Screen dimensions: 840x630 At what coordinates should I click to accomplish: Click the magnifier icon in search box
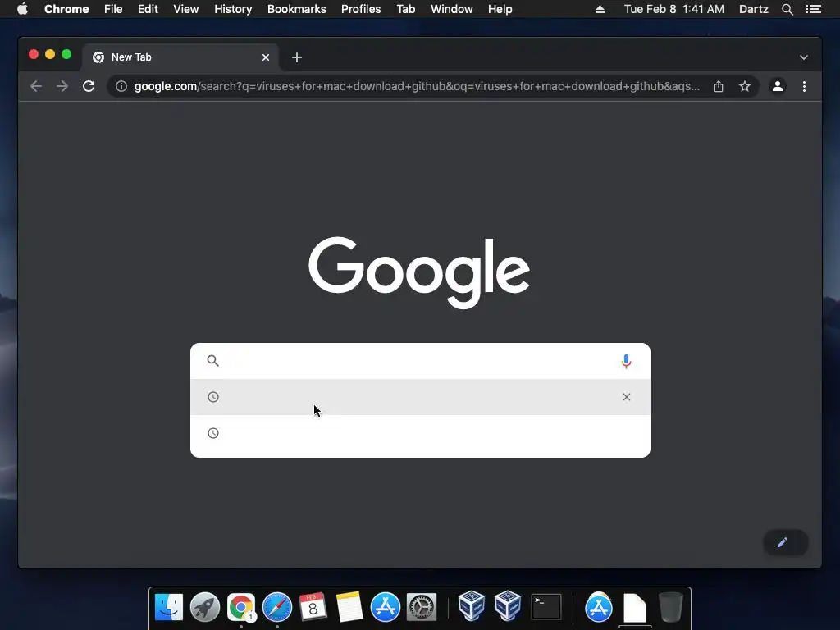click(x=212, y=361)
